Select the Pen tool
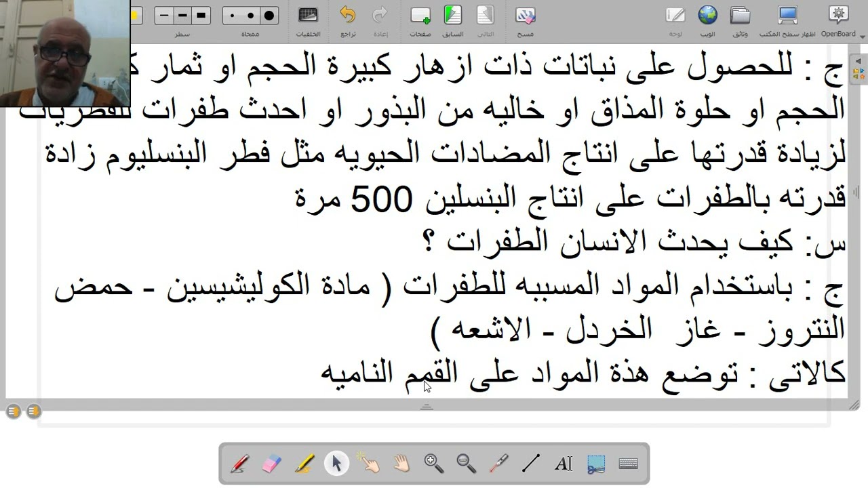 pyautogui.click(x=239, y=464)
